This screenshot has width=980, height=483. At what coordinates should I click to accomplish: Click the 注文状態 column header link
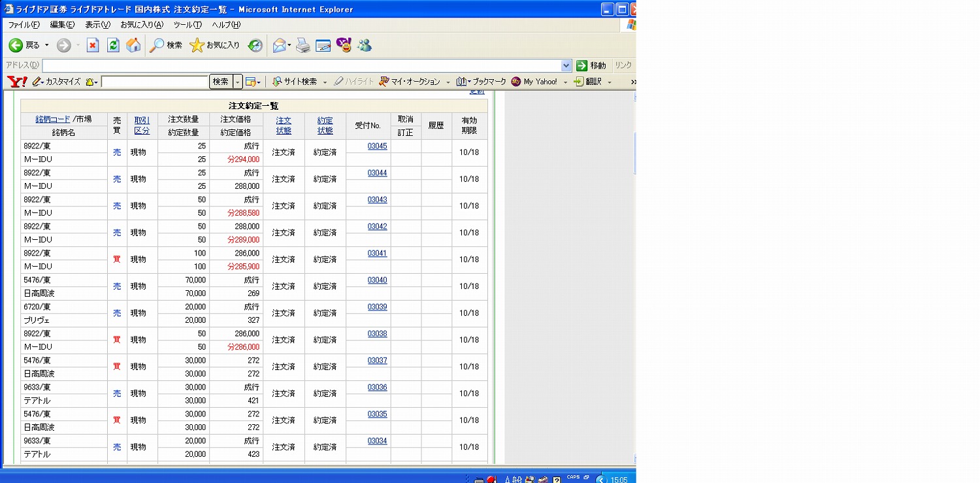pos(284,125)
